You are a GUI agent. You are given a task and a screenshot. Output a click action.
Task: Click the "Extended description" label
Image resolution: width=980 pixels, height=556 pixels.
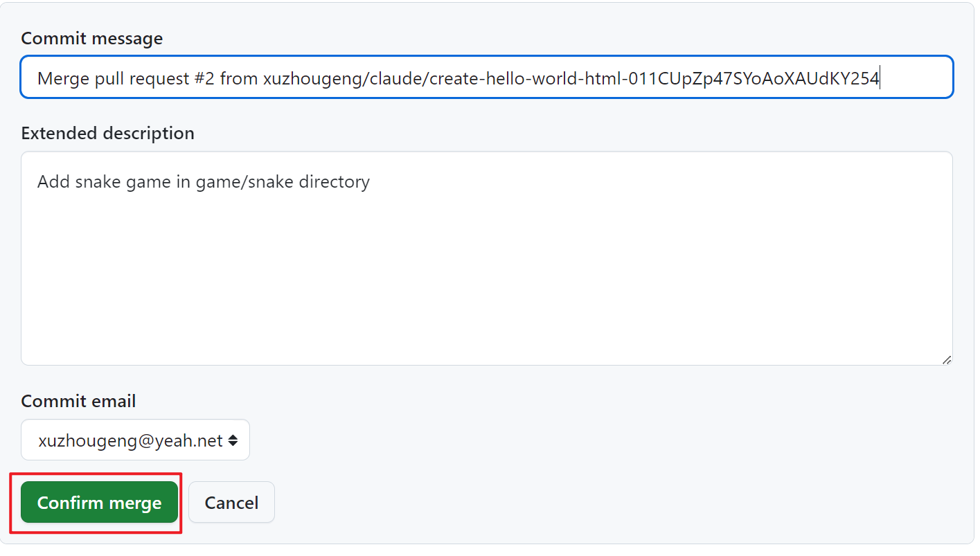pos(107,133)
